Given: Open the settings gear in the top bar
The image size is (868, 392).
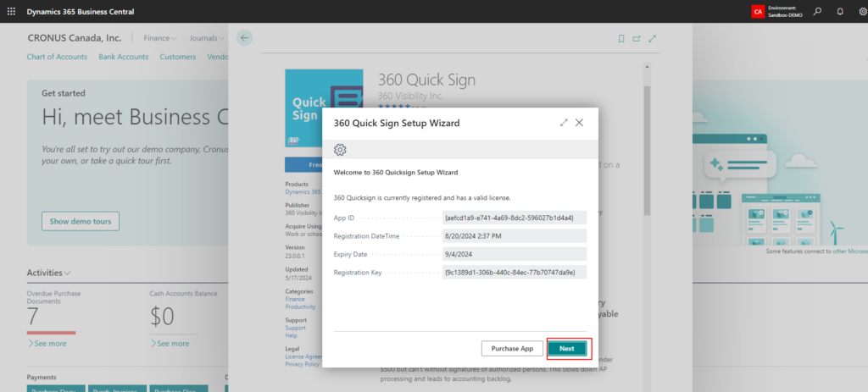Looking at the screenshot, I should [x=862, y=12].
